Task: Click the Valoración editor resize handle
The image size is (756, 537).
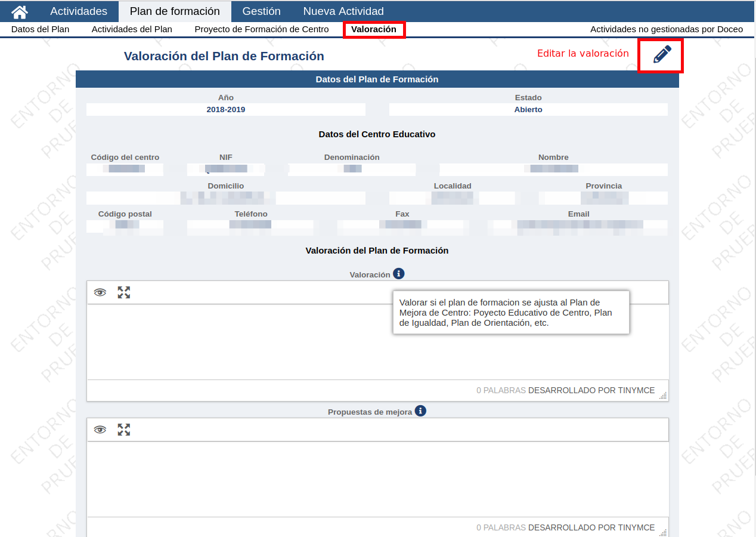Action: (x=663, y=395)
